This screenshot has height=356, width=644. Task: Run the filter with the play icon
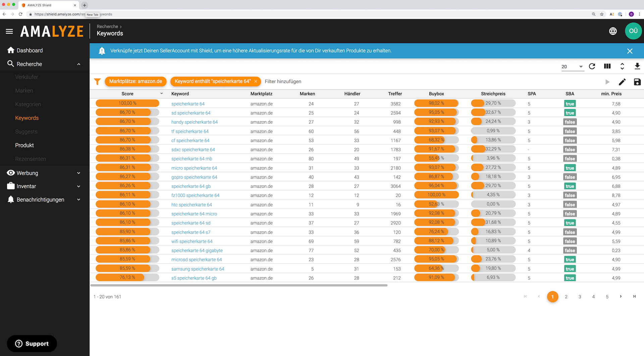[607, 82]
